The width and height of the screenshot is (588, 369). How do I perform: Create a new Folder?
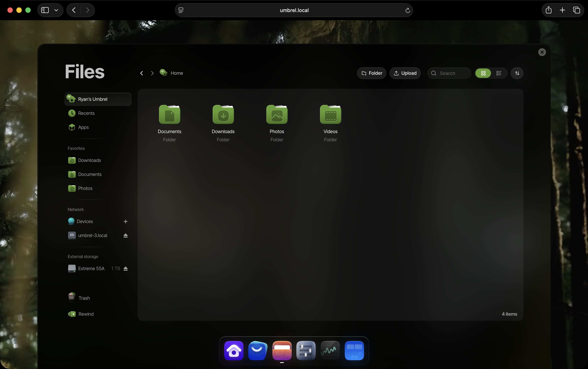coord(372,73)
